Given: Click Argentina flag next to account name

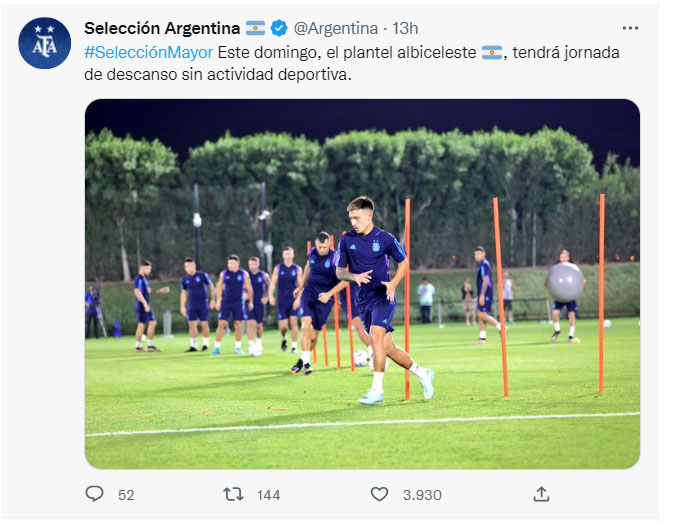Looking at the screenshot, I should (x=255, y=28).
